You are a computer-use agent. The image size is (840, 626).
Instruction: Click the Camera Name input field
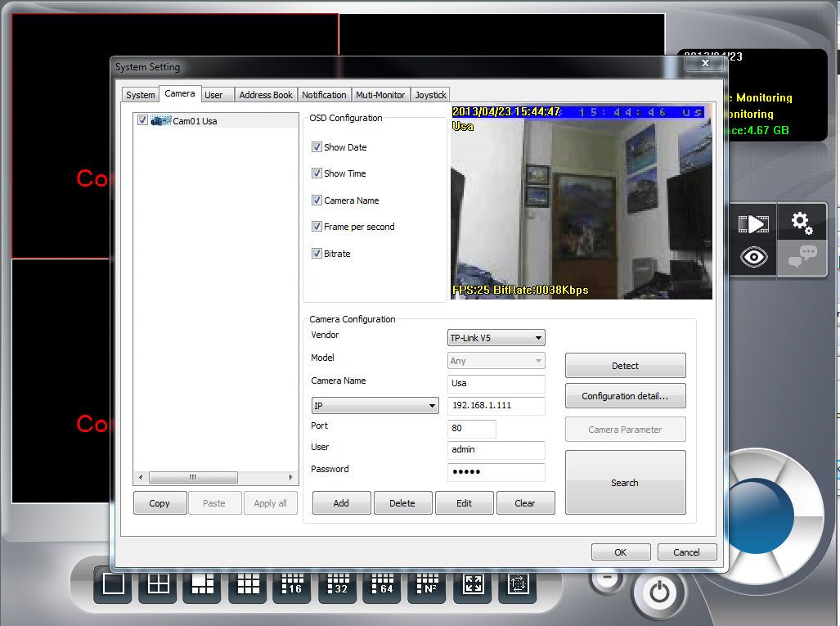click(x=496, y=383)
